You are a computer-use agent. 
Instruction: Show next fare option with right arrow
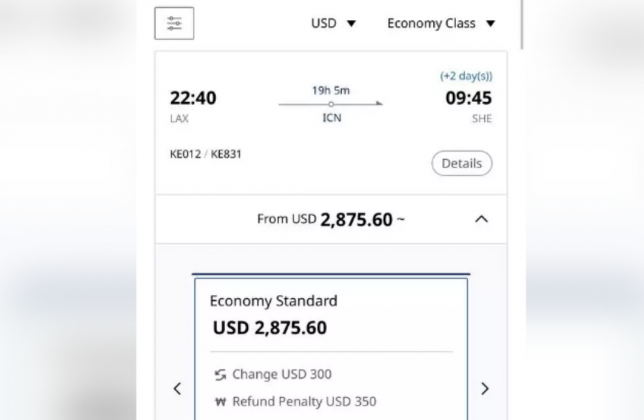tap(485, 388)
